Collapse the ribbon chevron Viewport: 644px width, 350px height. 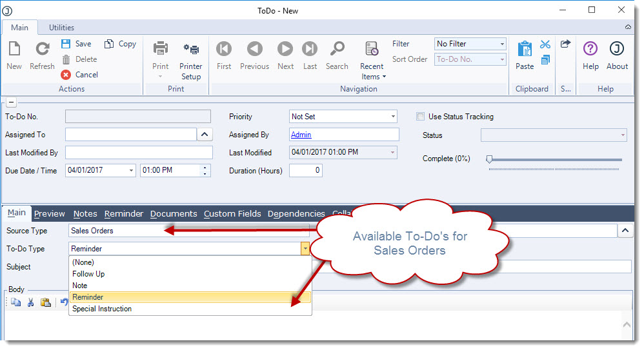[x=628, y=27]
